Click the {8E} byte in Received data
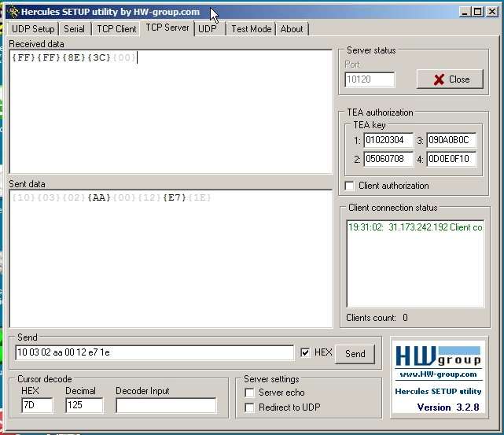This screenshot has height=435, width=504. tap(74, 57)
